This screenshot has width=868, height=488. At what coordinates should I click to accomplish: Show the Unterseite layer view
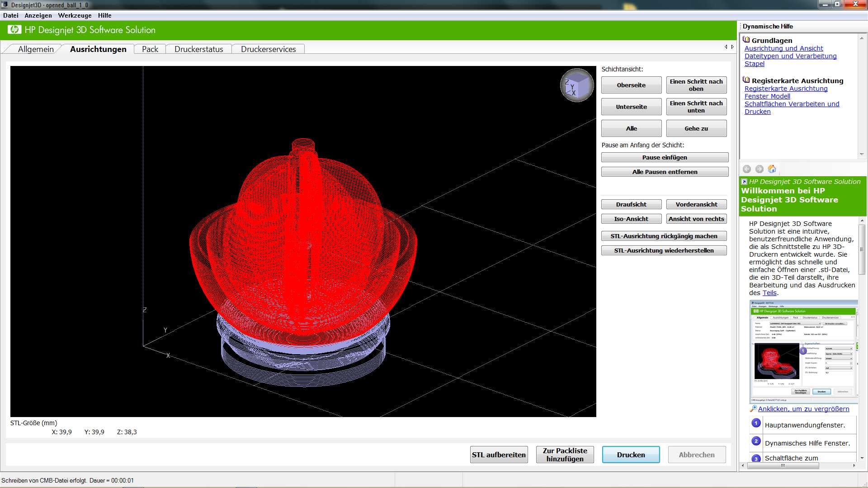(x=632, y=107)
